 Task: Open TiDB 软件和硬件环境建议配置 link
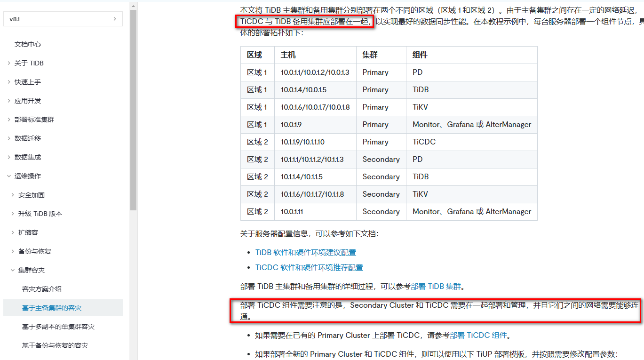pos(306,253)
